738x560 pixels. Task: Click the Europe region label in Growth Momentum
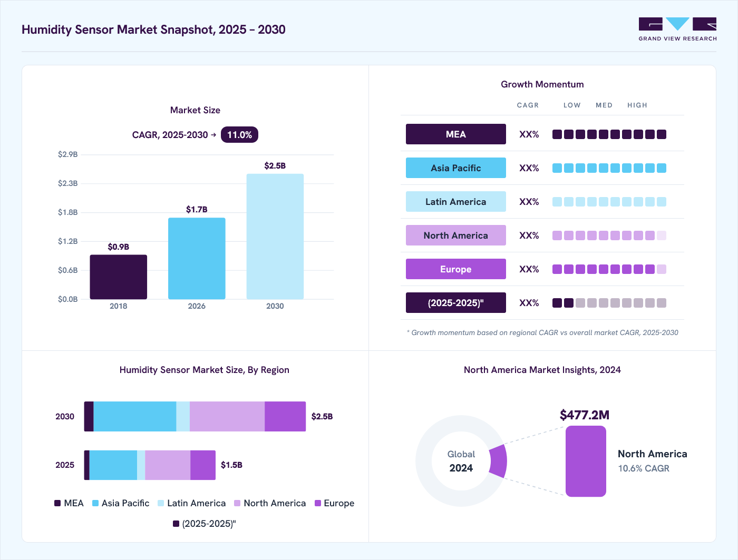point(456,269)
